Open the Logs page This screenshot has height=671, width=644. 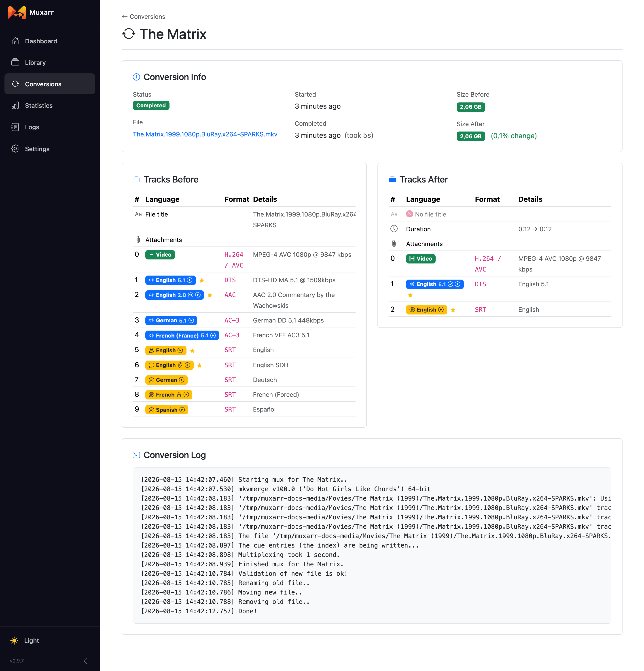pyautogui.click(x=50, y=127)
